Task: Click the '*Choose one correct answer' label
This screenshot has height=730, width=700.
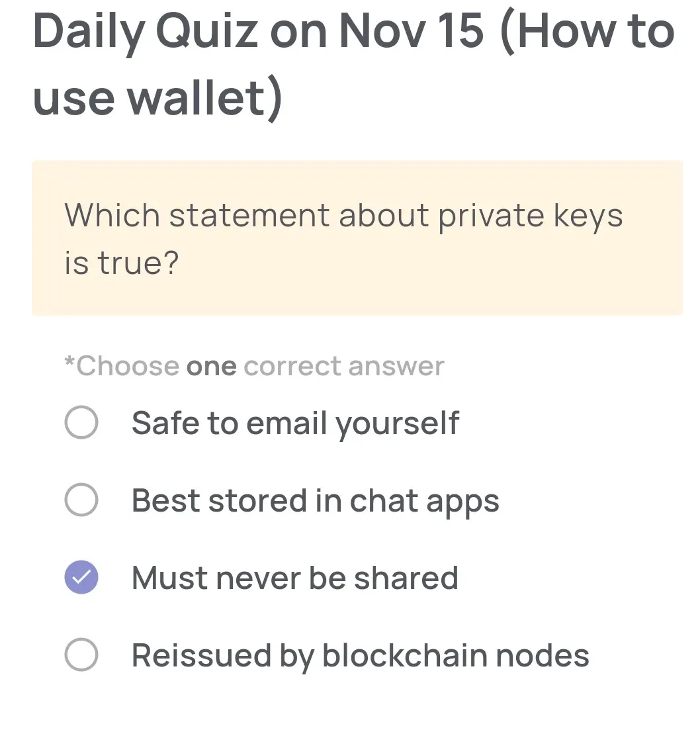Action: tap(254, 365)
